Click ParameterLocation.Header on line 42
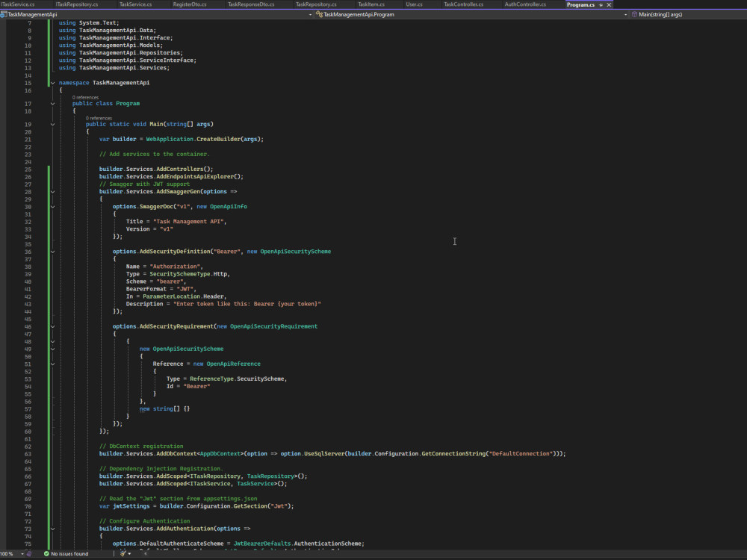This screenshot has height=560, width=747. click(x=184, y=296)
